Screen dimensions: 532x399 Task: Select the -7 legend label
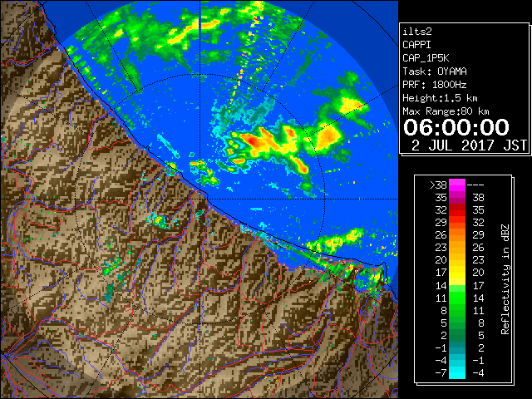coord(441,373)
